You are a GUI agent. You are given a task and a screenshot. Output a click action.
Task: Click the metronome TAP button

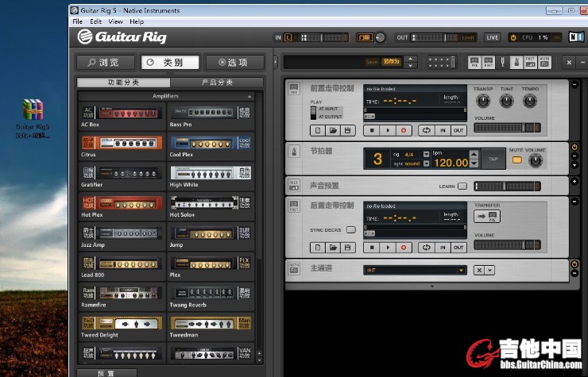point(493,159)
